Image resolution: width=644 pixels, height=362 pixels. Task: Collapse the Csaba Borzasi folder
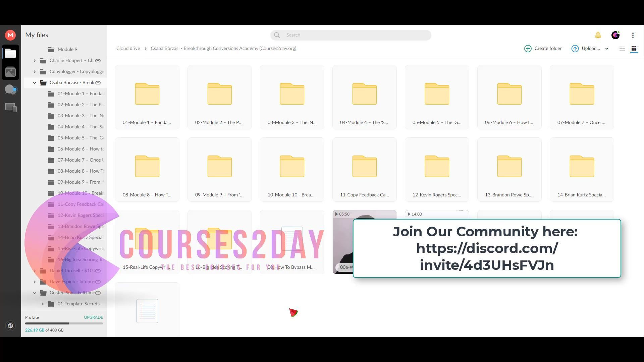pos(35,83)
